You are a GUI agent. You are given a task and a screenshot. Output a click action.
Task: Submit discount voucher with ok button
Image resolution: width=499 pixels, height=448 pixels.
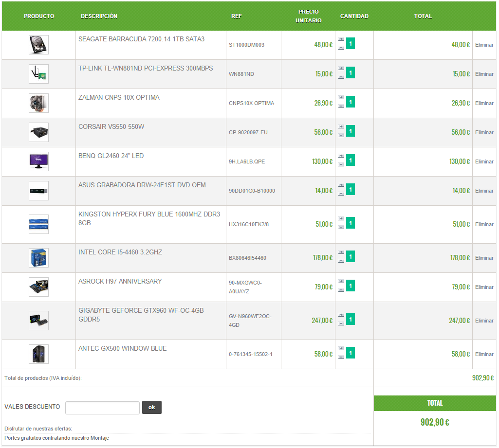[152, 408]
